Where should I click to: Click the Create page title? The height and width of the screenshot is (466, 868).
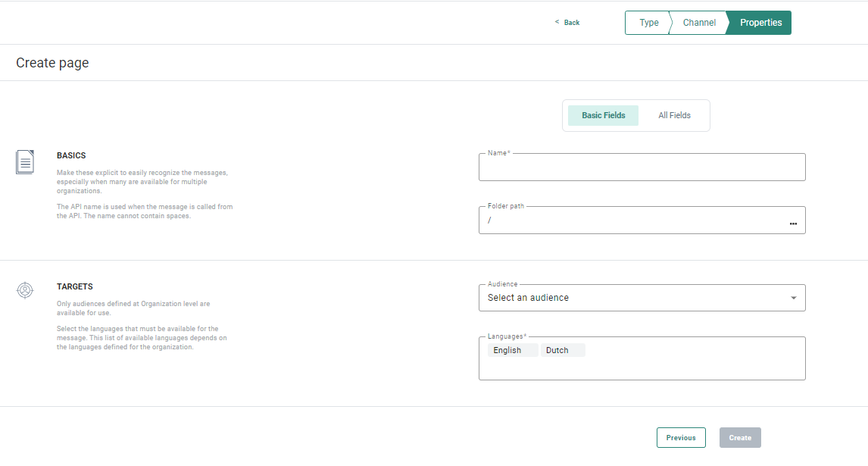click(x=52, y=63)
